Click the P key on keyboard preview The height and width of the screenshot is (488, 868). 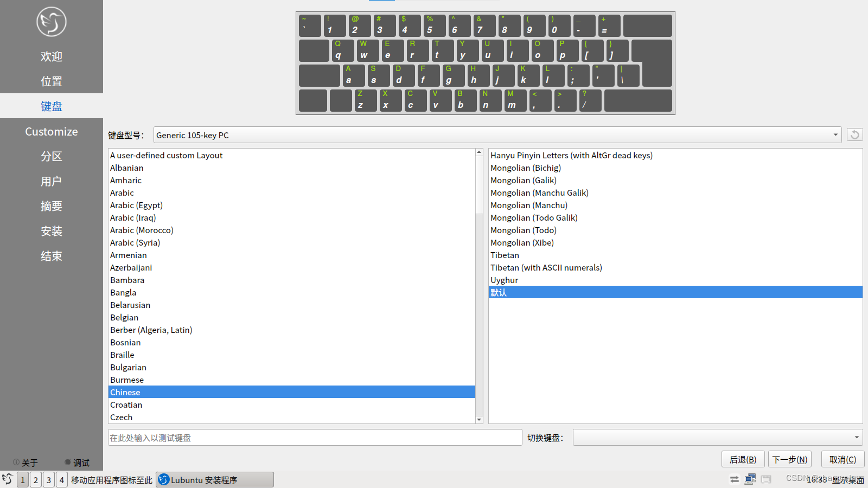567,50
